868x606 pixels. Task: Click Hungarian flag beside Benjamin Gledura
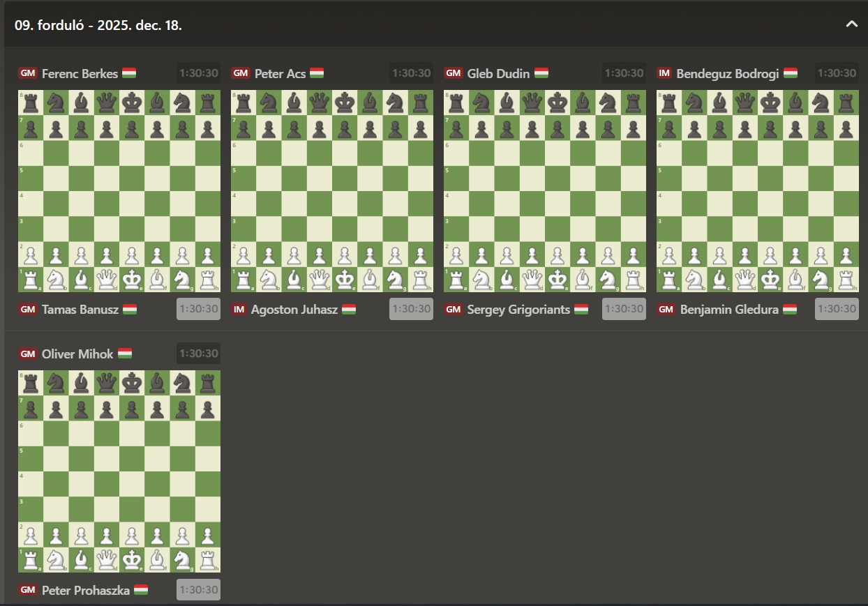point(790,309)
